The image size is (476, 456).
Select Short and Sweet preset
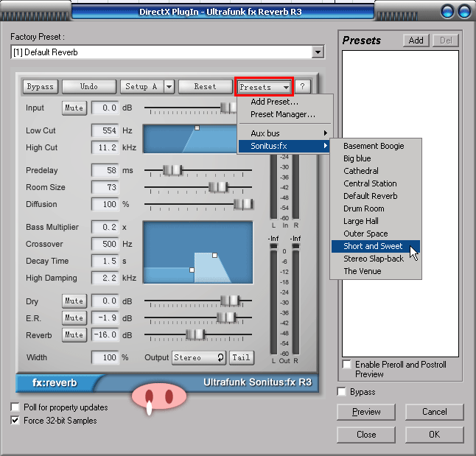[x=376, y=246]
